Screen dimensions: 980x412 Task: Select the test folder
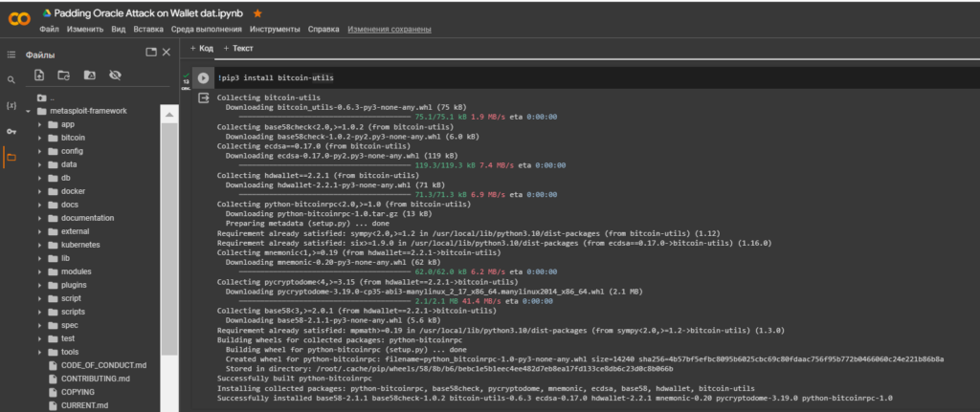68,338
